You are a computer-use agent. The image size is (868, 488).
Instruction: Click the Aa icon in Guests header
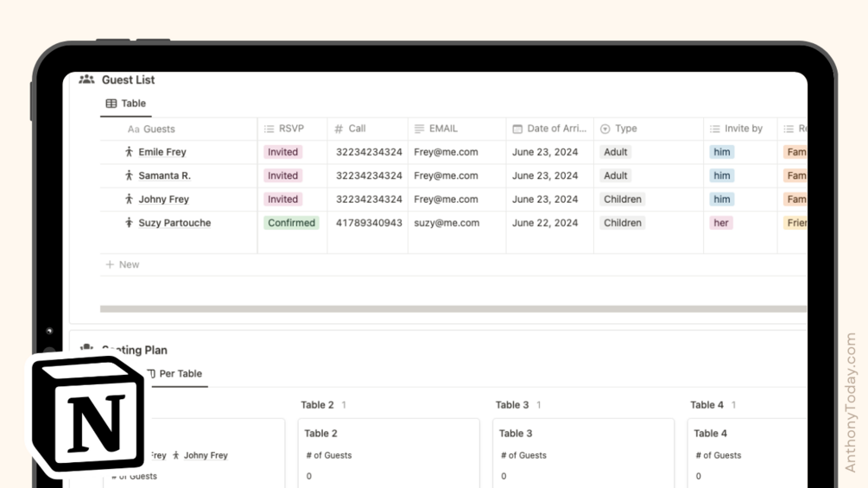click(x=133, y=130)
